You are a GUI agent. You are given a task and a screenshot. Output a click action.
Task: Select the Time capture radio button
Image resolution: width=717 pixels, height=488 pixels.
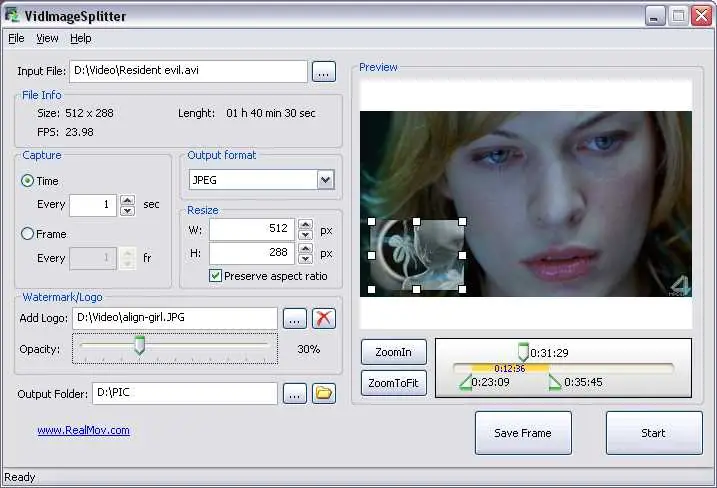pos(27,181)
